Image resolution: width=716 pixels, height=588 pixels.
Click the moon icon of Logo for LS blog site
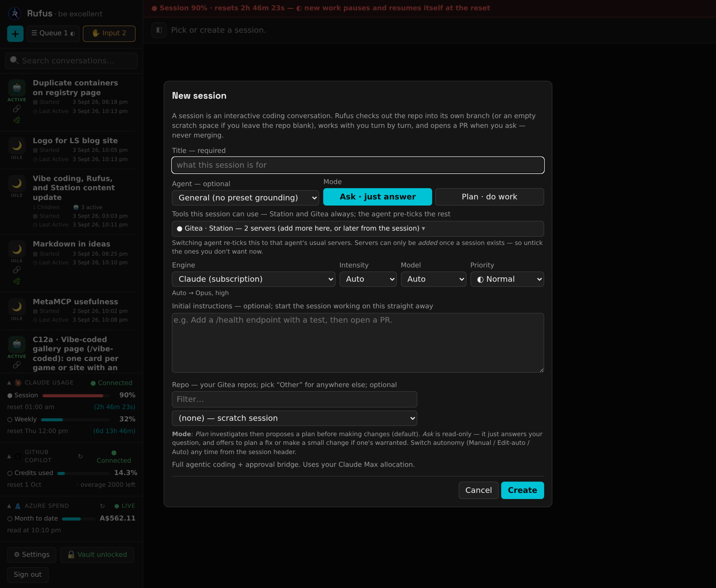coord(17,146)
